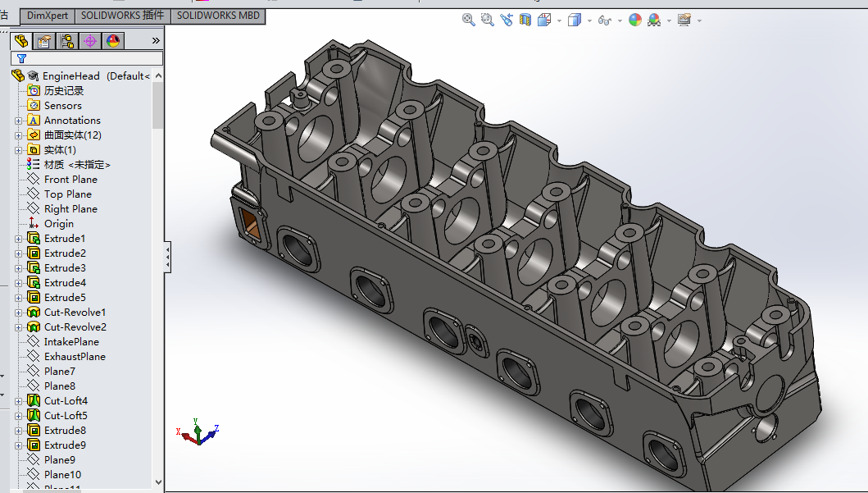
Task: Click the feature tree filter field
Action: tap(87, 58)
